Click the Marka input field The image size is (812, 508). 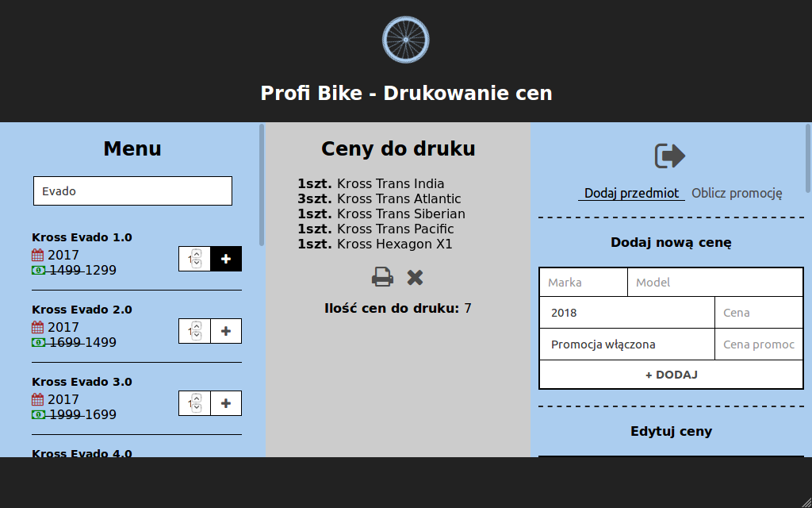584,283
